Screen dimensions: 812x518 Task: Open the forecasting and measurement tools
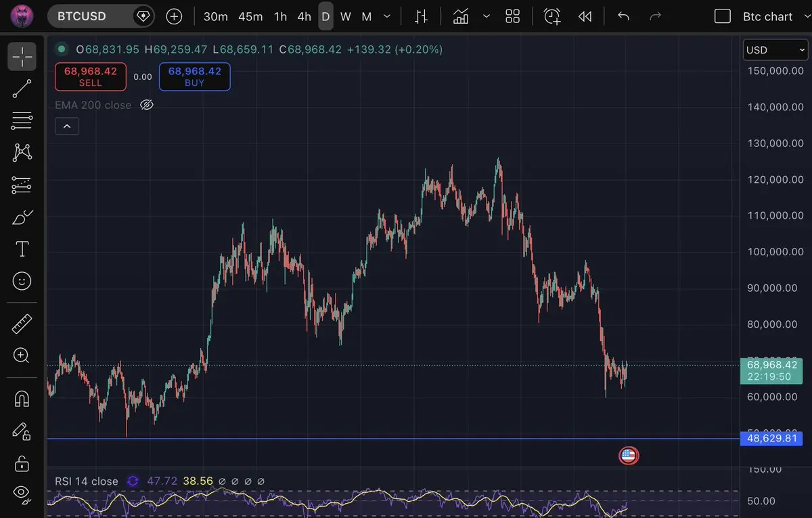(x=22, y=184)
